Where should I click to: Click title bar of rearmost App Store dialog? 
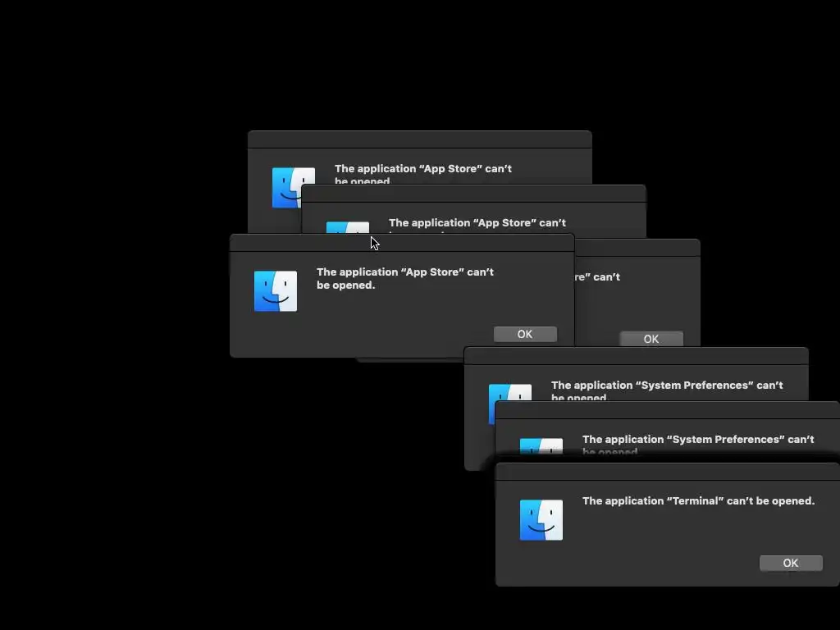(x=420, y=139)
